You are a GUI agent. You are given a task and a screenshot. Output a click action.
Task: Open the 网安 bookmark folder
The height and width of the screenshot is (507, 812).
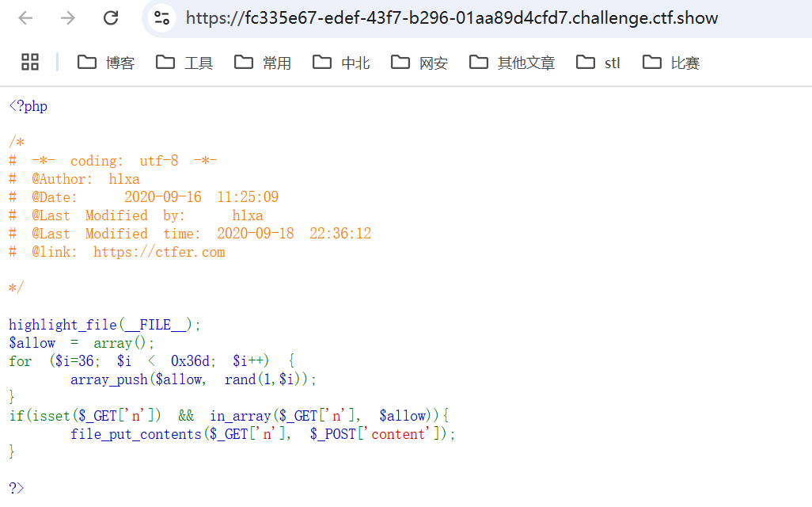(x=419, y=63)
